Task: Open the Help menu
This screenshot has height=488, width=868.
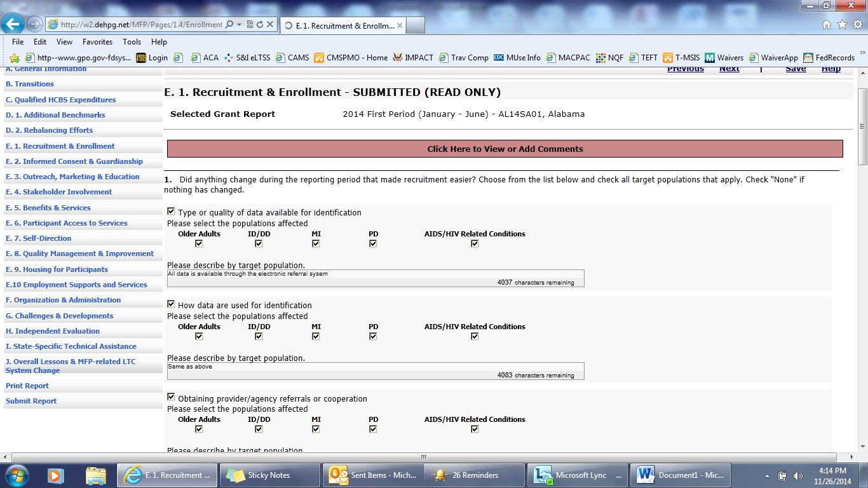Action: [159, 42]
